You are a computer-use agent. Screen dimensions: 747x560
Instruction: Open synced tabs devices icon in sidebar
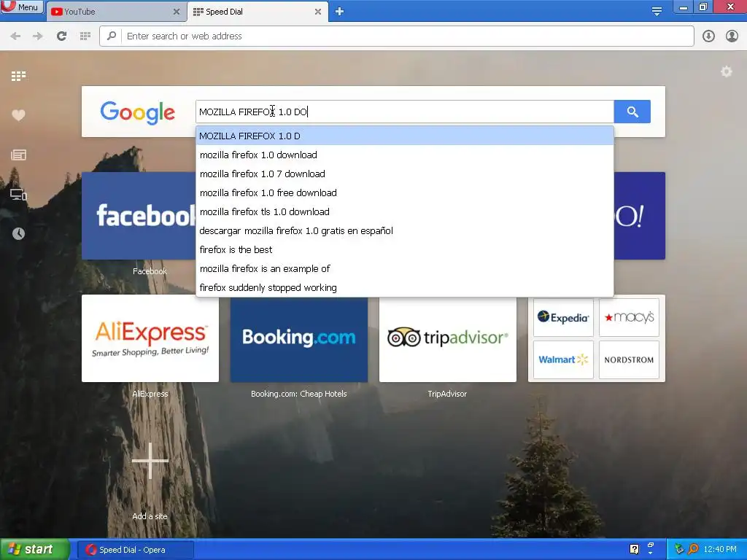tap(18, 194)
